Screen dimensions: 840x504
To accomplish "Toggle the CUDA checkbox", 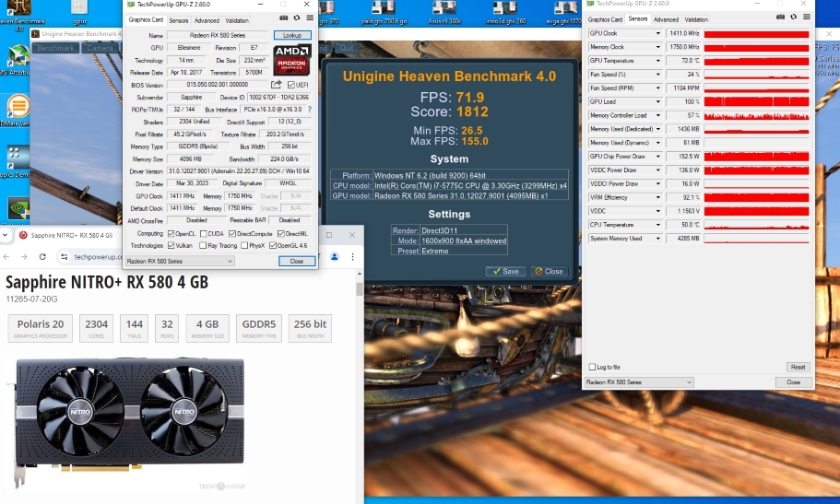I will 204,233.
